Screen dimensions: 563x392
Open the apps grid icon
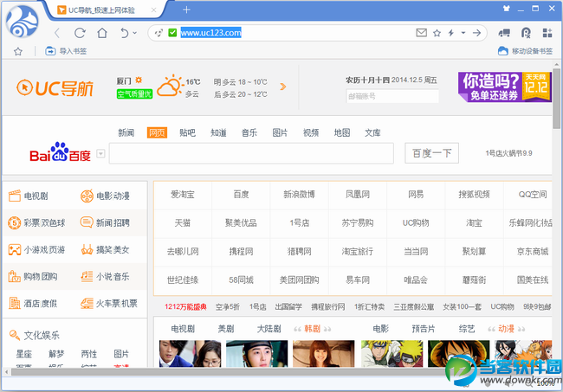[547, 33]
